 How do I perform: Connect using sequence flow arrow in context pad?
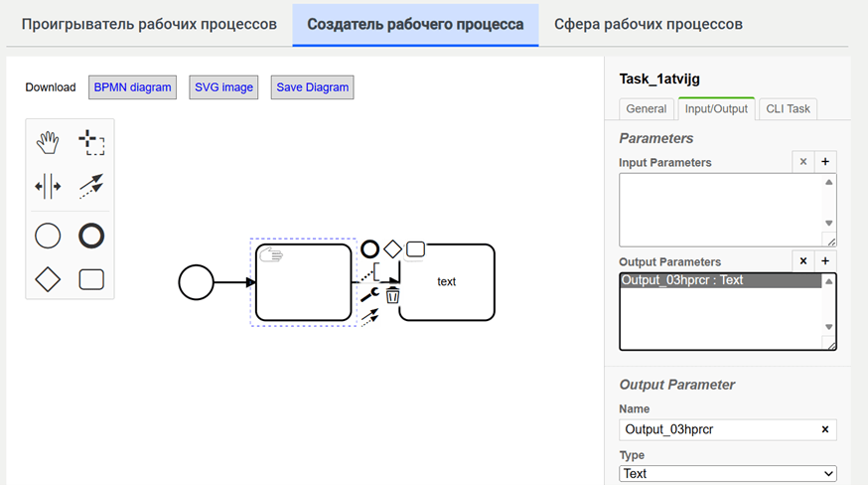pos(369,317)
